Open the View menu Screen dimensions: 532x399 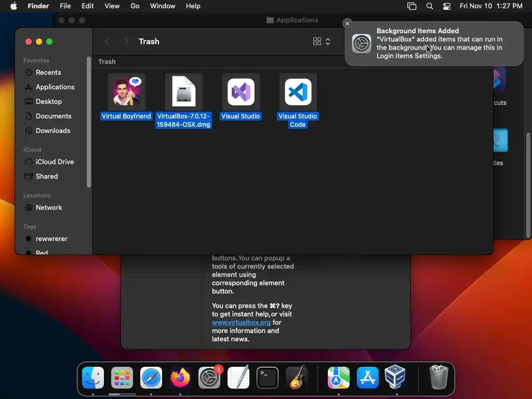(x=112, y=6)
